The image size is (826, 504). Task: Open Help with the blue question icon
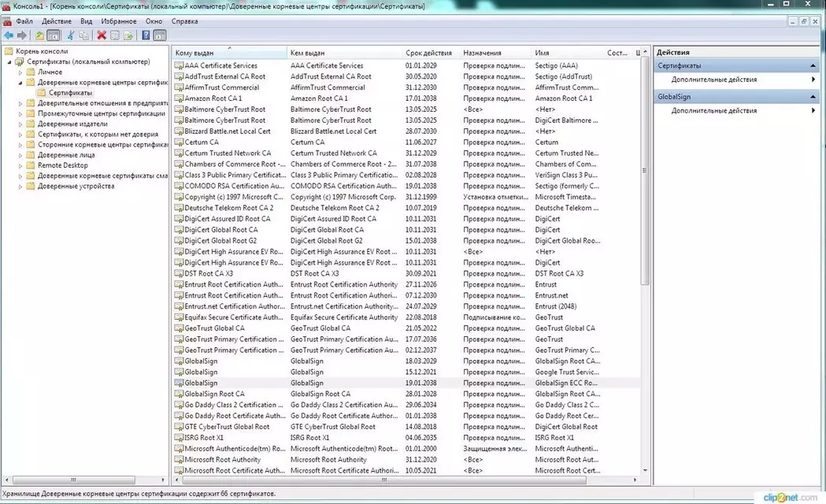[146, 35]
